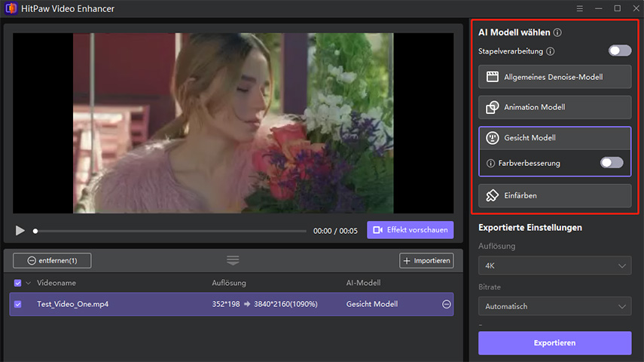Click the AI-Modell column header
Screen dimensions: 644x362
click(x=364, y=283)
